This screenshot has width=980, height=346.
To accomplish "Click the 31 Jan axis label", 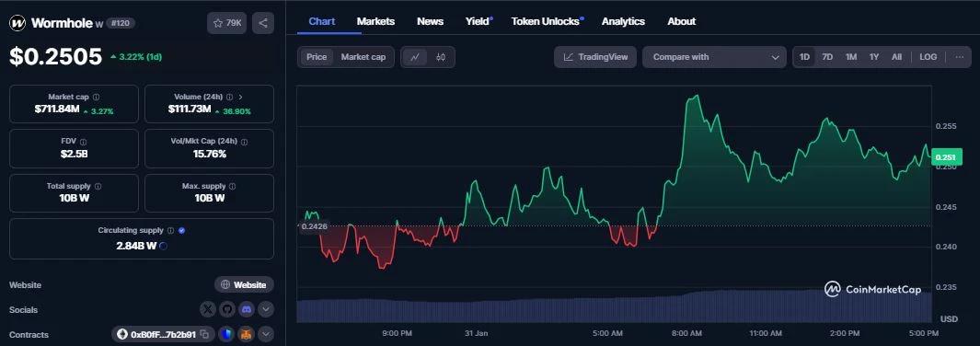I will [477, 333].
